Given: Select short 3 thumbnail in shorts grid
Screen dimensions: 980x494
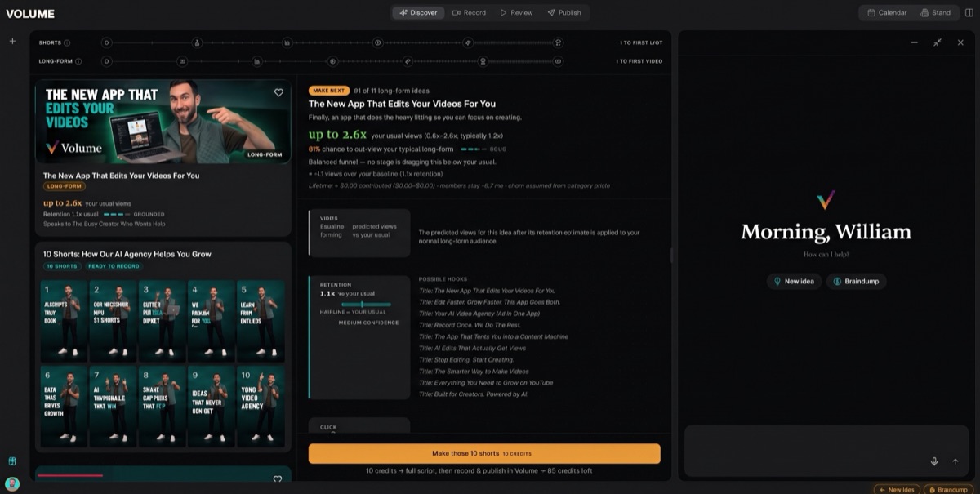Looking at the screenshot, I should (x=162, y=321).
